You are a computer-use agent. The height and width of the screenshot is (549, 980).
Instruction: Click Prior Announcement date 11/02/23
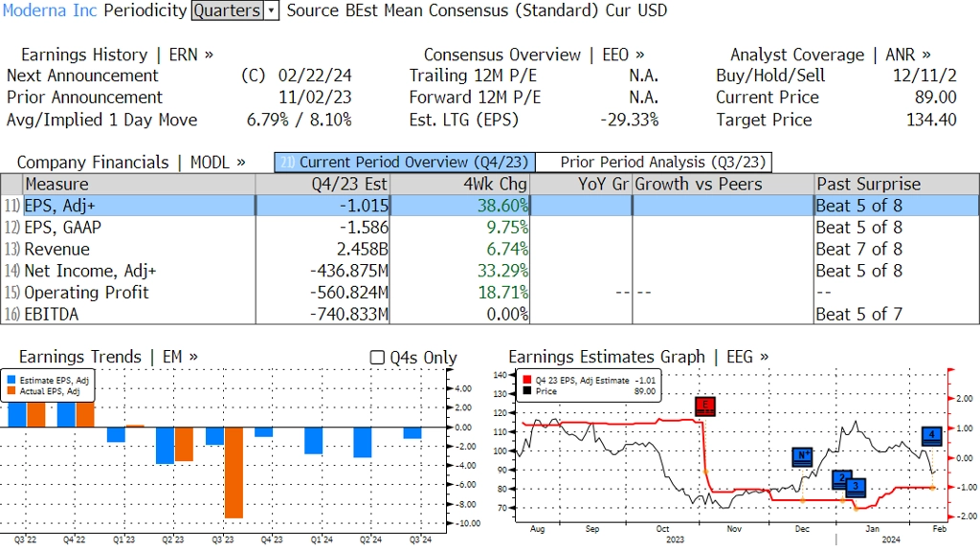pyautogui.click(x=315, y=98)
